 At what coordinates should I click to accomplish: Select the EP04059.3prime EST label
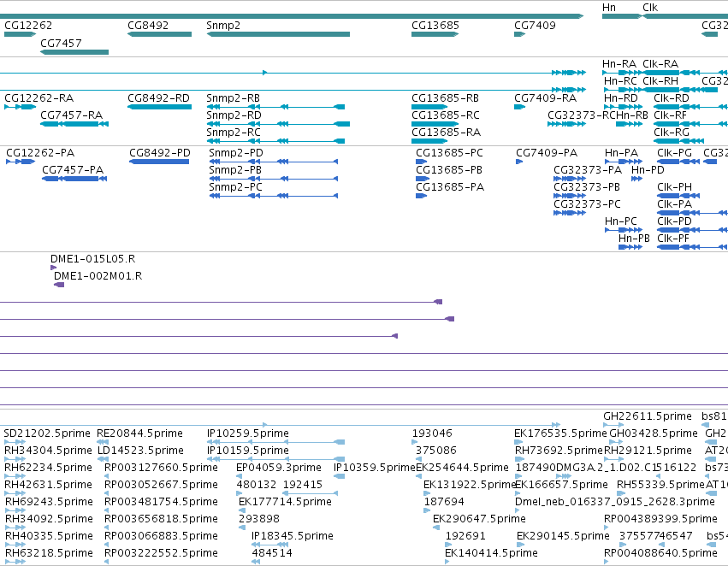click(x=279, y=468)
